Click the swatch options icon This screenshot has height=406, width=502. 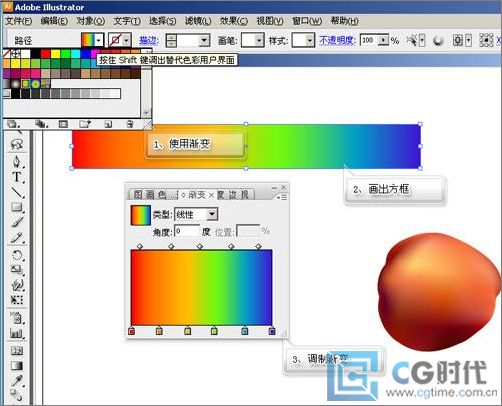pyautogui.click(x=63, y=124)
